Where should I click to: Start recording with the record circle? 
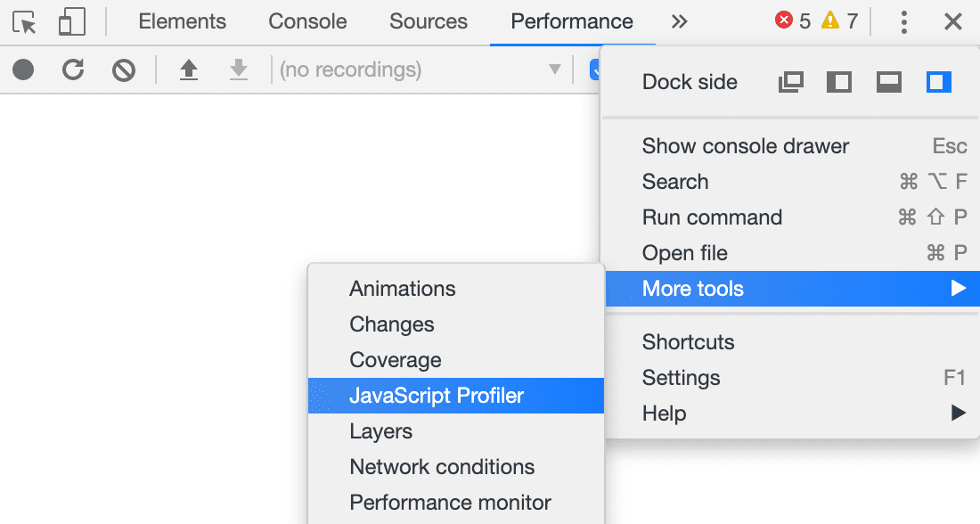[x=23, y=70]
